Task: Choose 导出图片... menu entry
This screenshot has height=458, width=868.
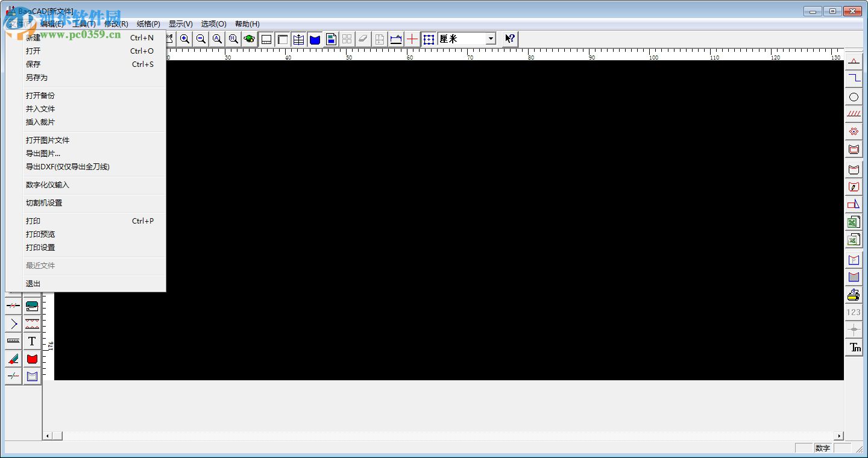Action: point(86,153)
